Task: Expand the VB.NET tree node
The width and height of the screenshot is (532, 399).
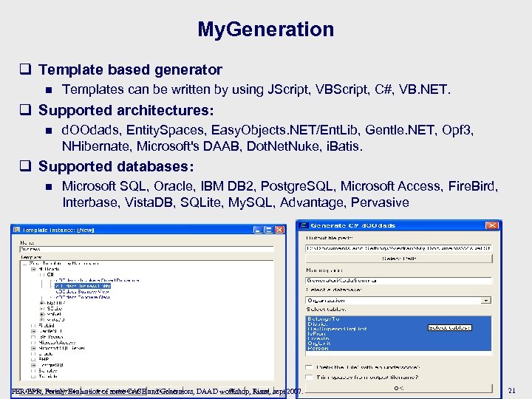Action: 42,314
